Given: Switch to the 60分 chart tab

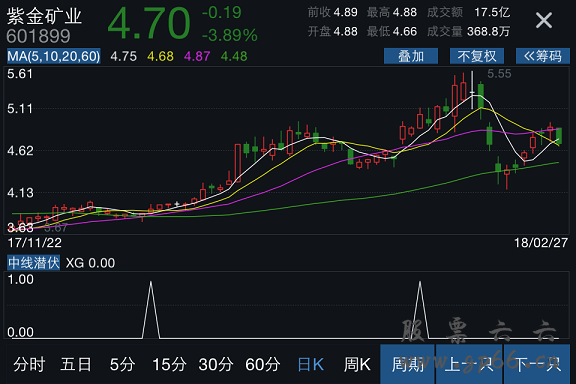Looking at the screenshot, I should click(262, 365).
